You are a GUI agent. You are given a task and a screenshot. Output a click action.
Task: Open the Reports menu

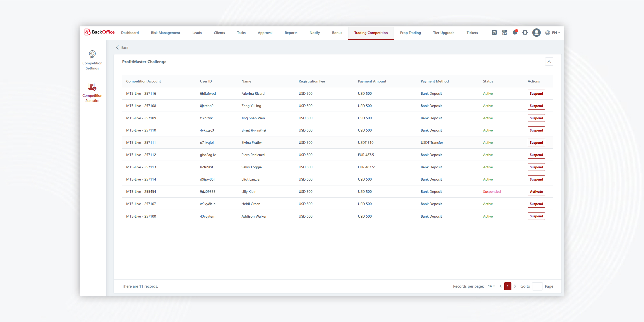(x=291, y=33)
